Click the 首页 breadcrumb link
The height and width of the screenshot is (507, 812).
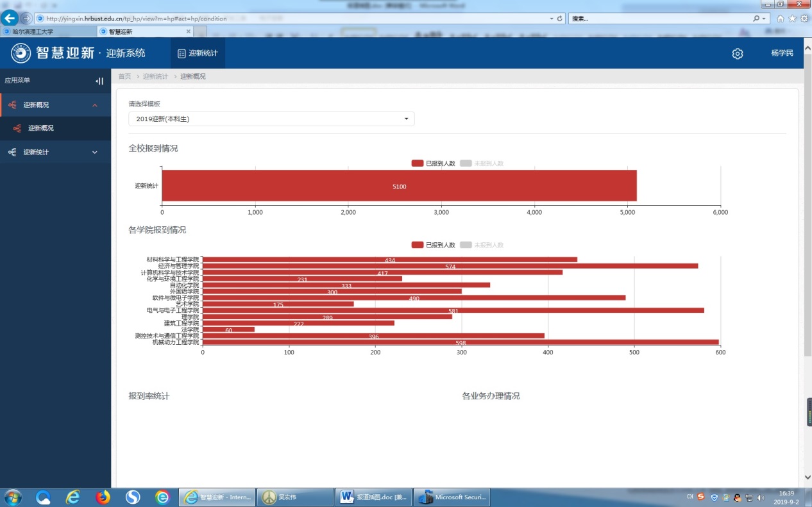click(x=124, y=76)
